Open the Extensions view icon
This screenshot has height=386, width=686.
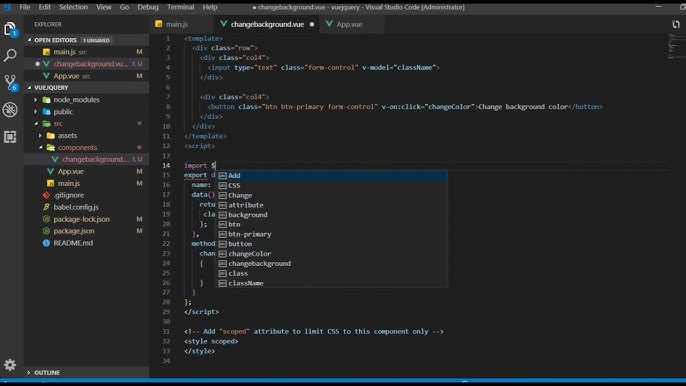[x=10, y=137]
